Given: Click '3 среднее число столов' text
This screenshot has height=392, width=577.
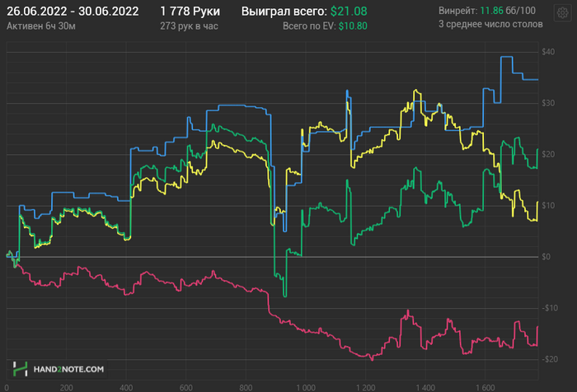Looking at the screenshot, I should click(x=490, y=24).
